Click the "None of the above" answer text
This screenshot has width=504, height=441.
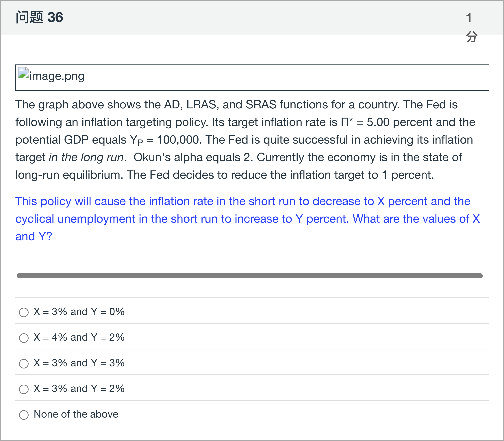click(76, 414)
